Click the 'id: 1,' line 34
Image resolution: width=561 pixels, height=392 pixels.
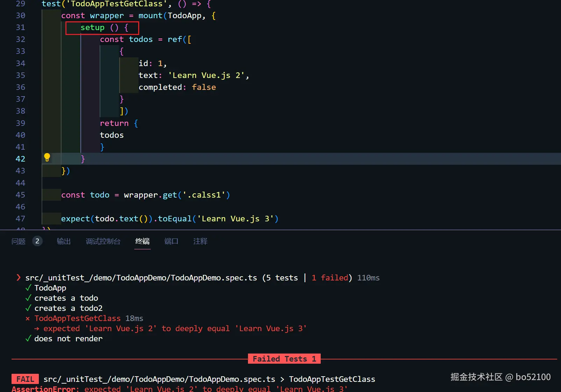click(153, 63)
